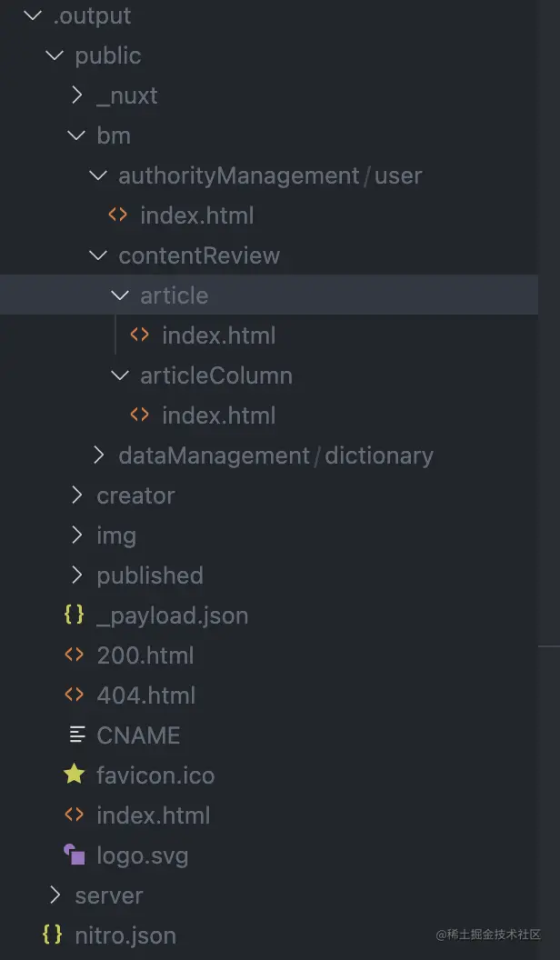This screenshot has height=960, width=560.
Task: Collapse the contentReview folder chevron
Action: point(98,255)
